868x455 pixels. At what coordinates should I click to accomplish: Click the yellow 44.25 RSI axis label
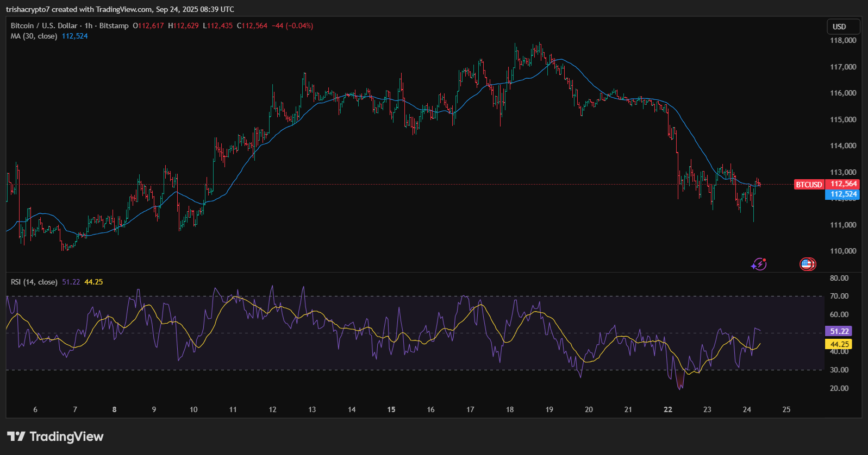pos(839,344)
